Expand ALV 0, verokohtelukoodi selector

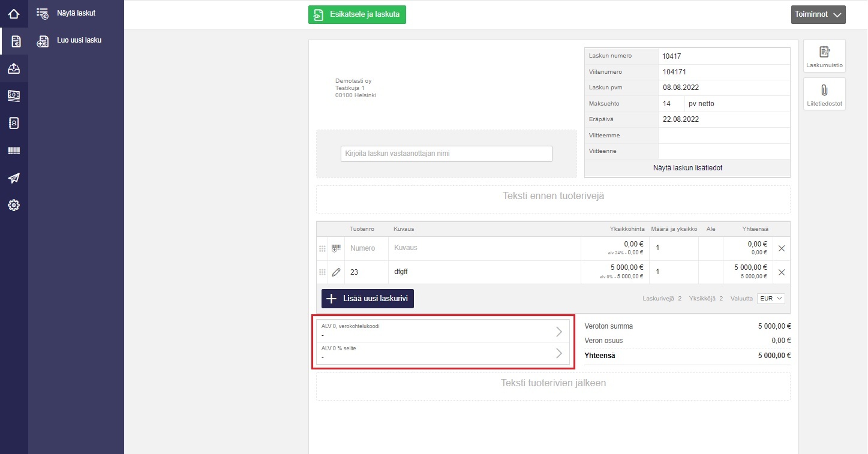pos(443,331)
